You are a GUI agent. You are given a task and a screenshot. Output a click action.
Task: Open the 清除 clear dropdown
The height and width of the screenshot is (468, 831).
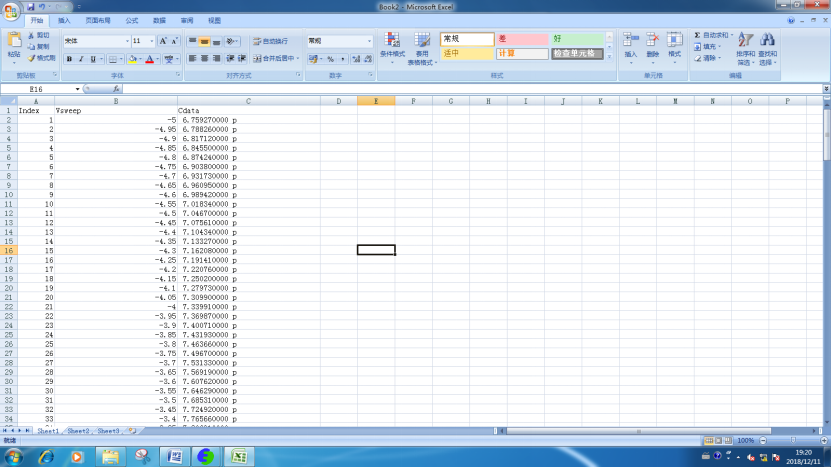pos(720,58)
